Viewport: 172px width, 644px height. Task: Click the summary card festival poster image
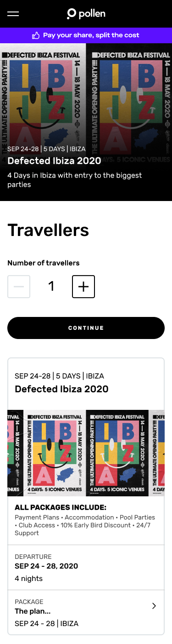pos(86,453)
